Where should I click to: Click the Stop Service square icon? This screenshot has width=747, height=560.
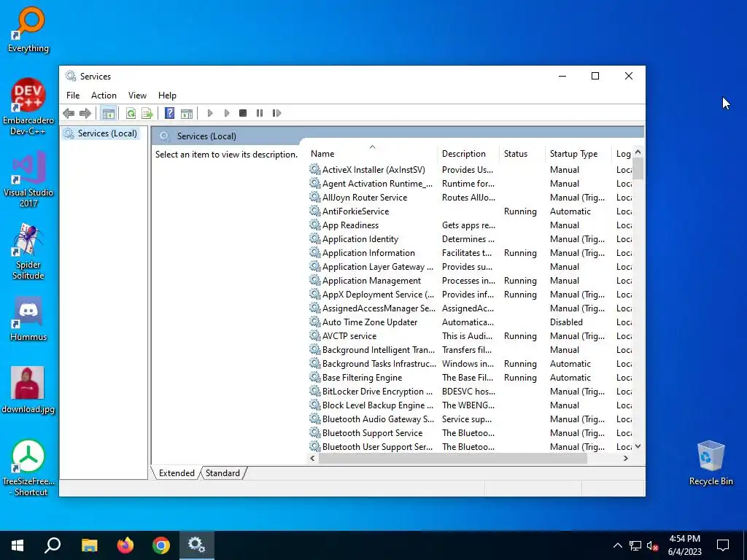243,113
